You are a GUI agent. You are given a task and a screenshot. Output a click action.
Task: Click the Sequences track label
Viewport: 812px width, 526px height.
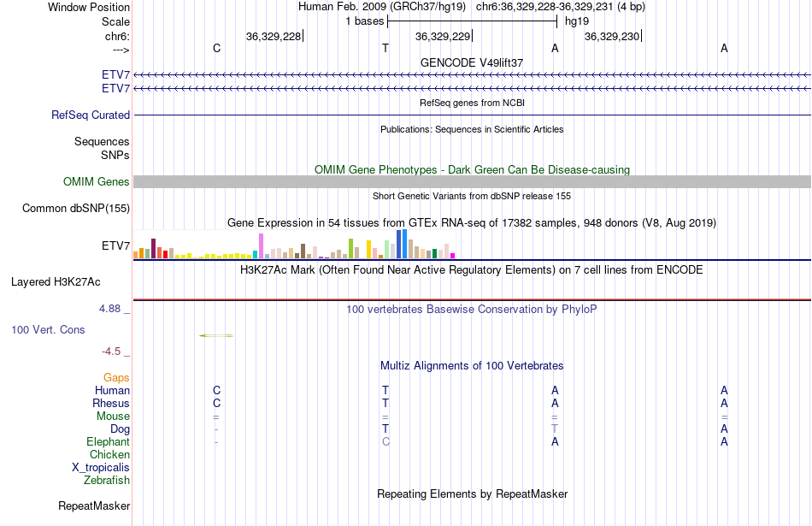(102, 141)
